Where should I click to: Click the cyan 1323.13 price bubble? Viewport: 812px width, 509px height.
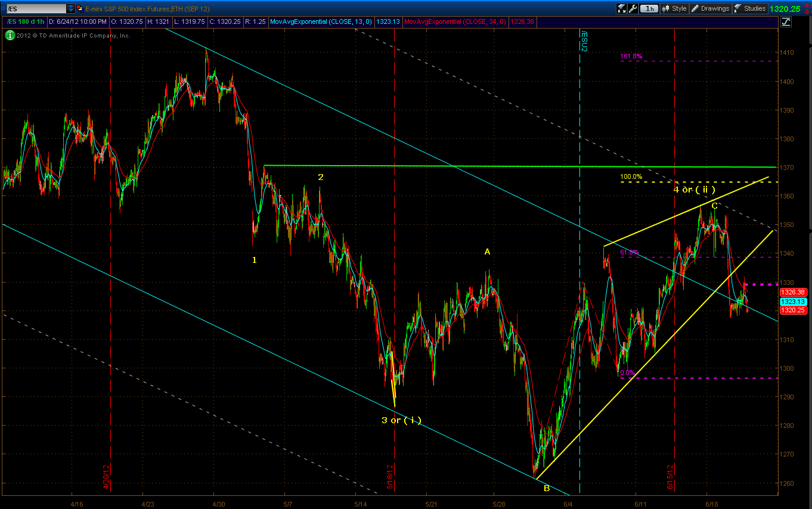click(794, 302)
